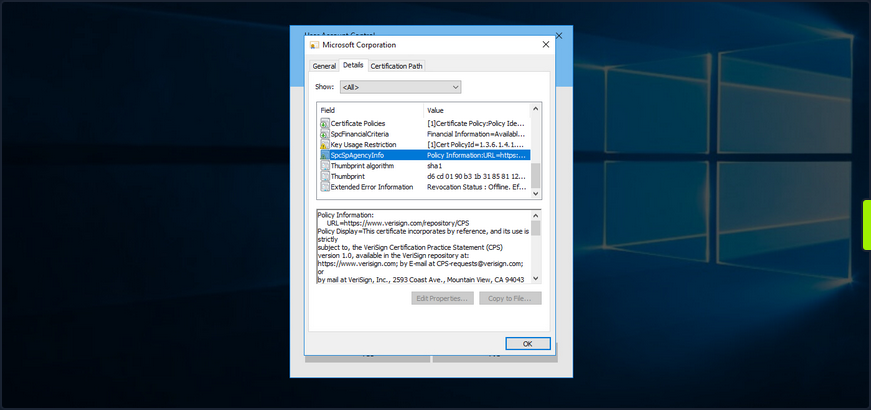
Task: Click the Financial Information=Available value
Action: [x=475, y=134]
